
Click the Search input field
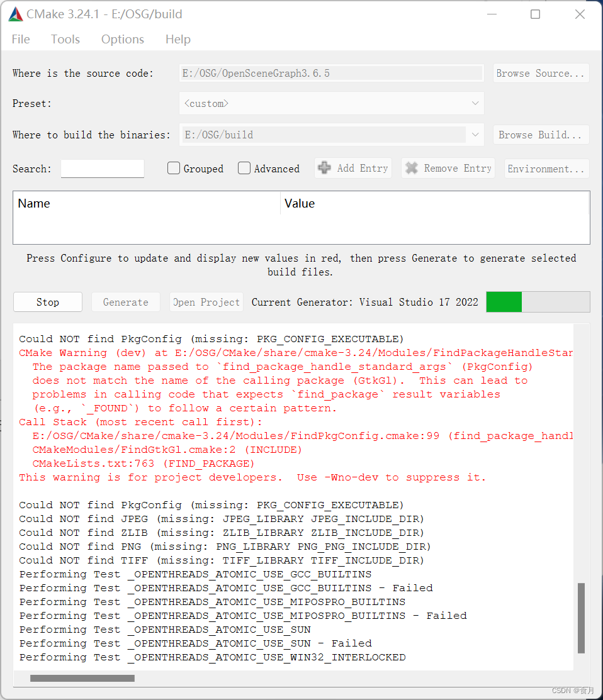103,169
